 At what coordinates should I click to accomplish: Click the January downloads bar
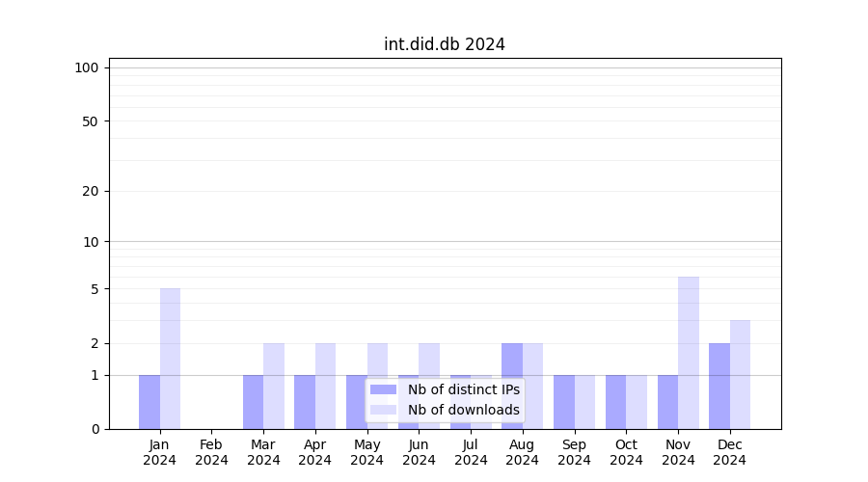point(170,359)
